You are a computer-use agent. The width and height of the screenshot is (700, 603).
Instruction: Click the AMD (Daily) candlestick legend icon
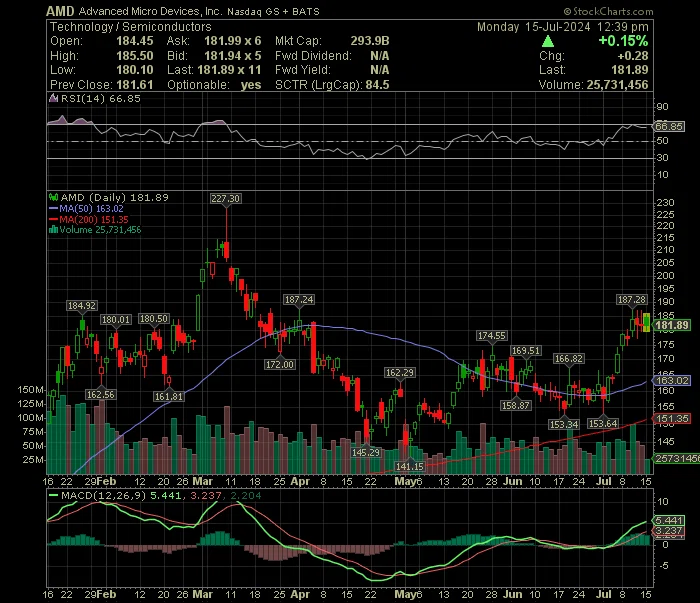(x=54, y=197)
